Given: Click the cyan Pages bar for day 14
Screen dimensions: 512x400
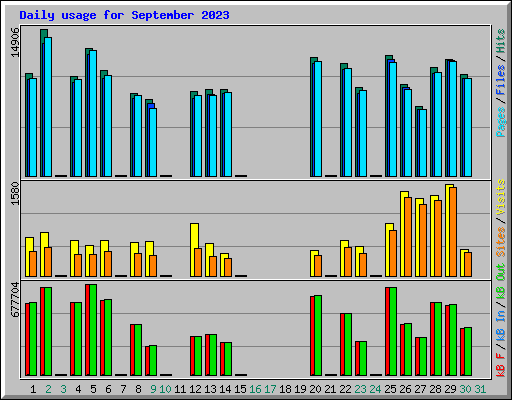Looking at the screenshot, I should point(228,135).
